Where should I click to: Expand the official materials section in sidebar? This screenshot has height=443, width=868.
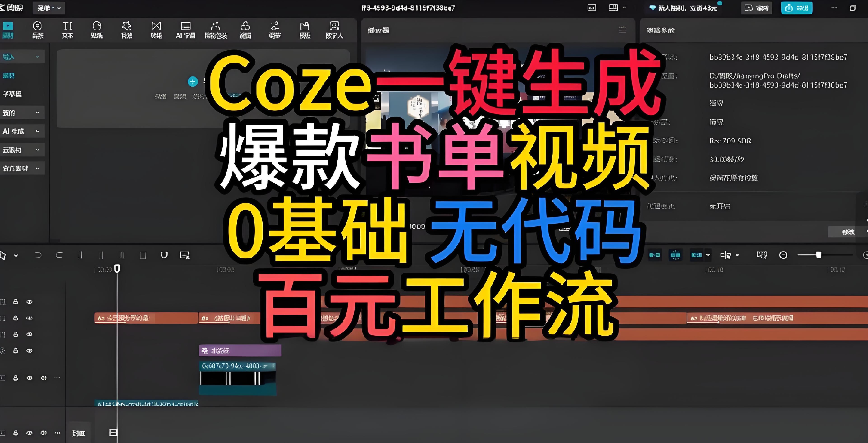[22, 168]
